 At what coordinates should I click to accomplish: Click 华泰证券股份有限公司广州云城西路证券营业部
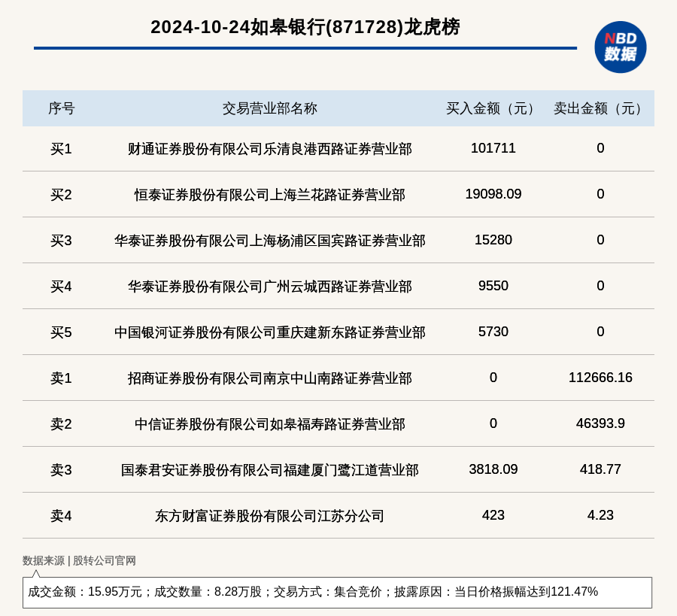tap(270, 287)
